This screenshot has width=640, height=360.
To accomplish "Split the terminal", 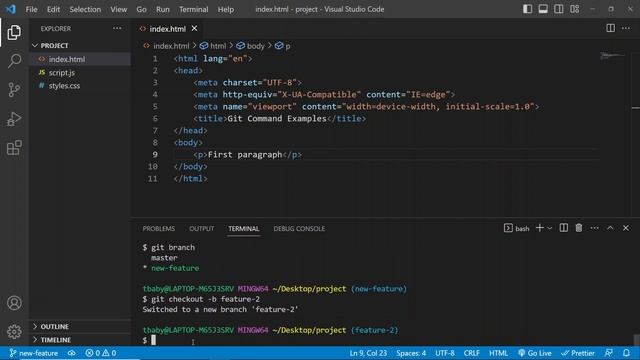I will [564, 228].
